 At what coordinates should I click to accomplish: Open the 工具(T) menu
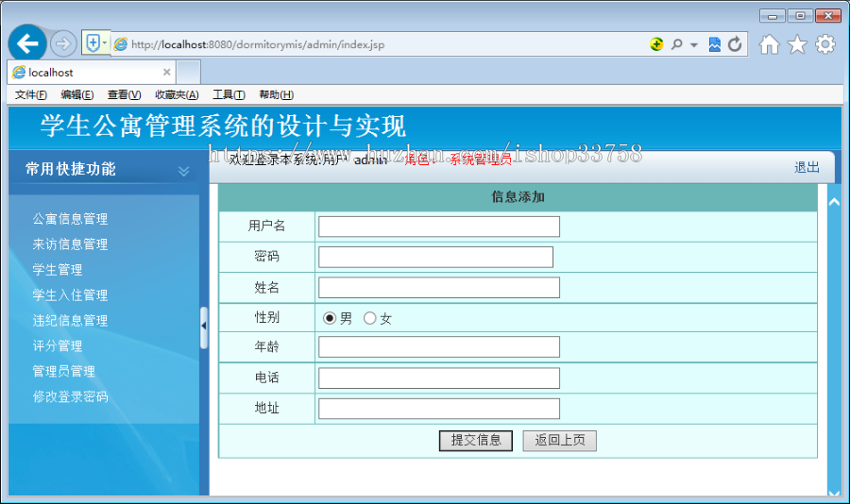(229, 94)
